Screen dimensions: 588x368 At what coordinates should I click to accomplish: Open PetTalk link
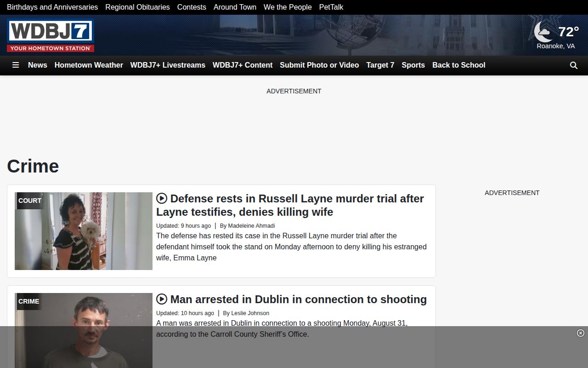click(x=331, y=7)
